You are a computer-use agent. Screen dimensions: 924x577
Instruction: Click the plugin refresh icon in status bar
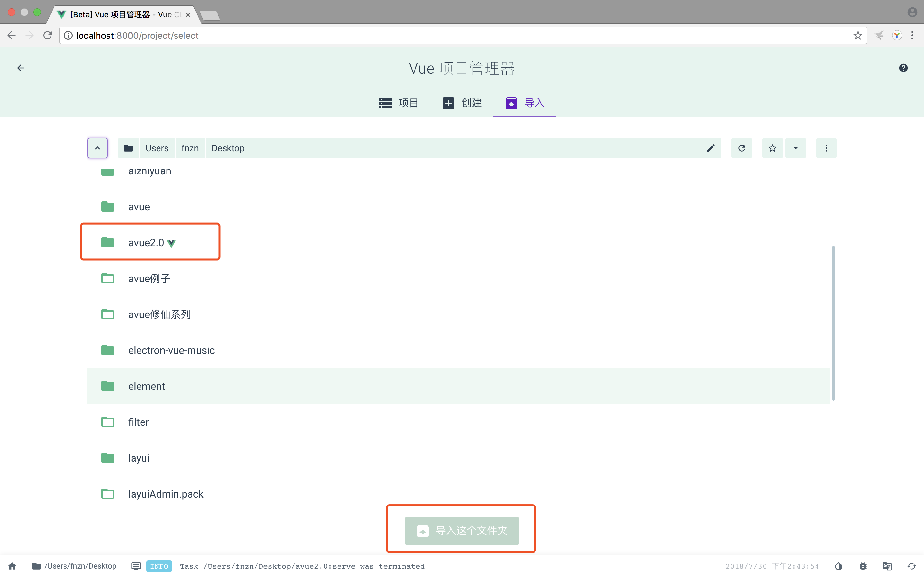tap(912, 566)
